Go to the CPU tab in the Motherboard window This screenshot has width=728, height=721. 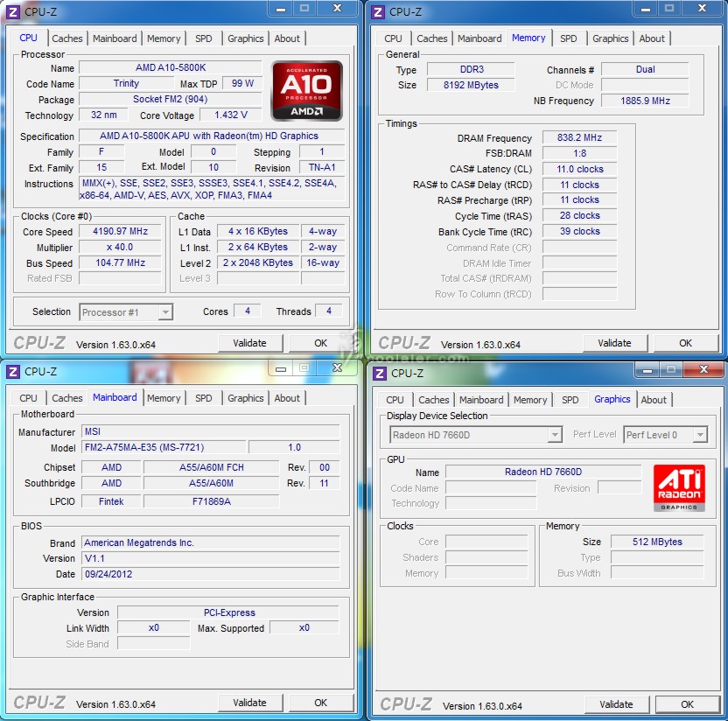28,398
